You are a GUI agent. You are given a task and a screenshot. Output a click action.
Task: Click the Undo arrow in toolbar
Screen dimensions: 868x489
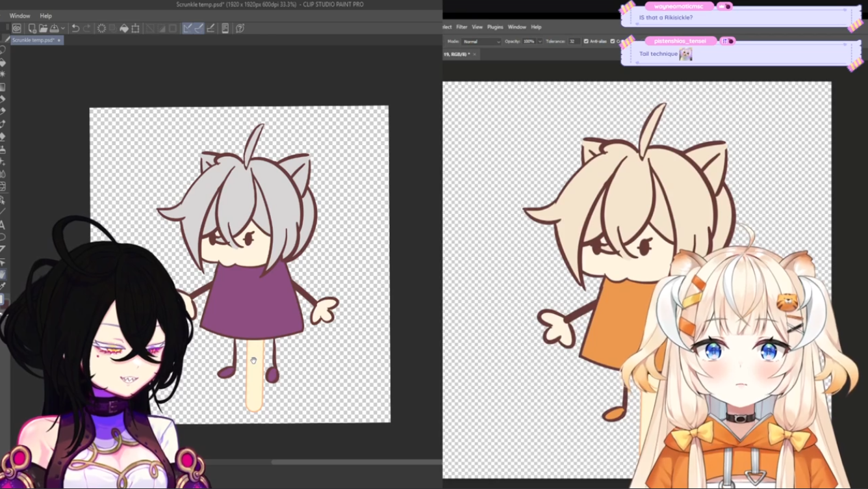[x=75, y=29]
